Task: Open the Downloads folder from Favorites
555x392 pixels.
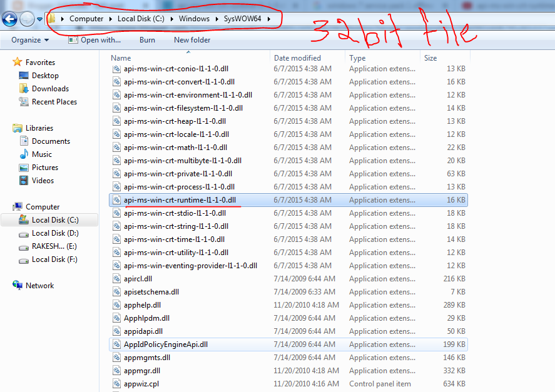Action: 46,88
